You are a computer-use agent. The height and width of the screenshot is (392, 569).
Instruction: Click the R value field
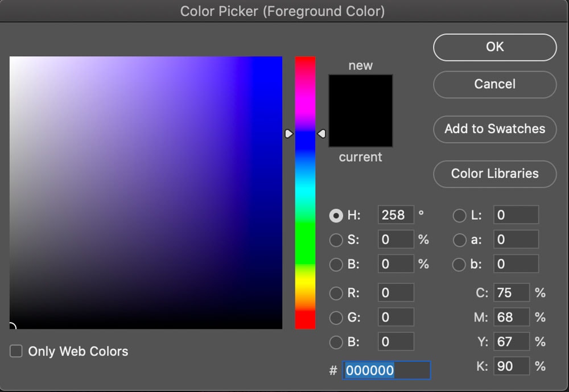tap(396, 292)
